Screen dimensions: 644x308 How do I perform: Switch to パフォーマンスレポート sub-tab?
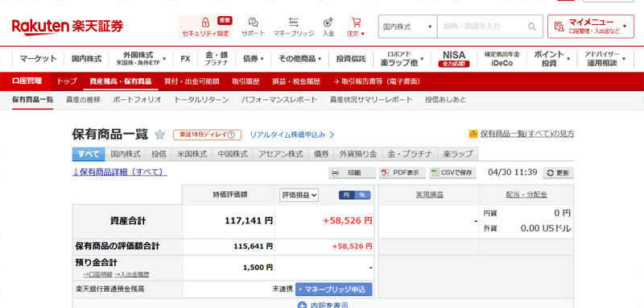coord(279,99)
